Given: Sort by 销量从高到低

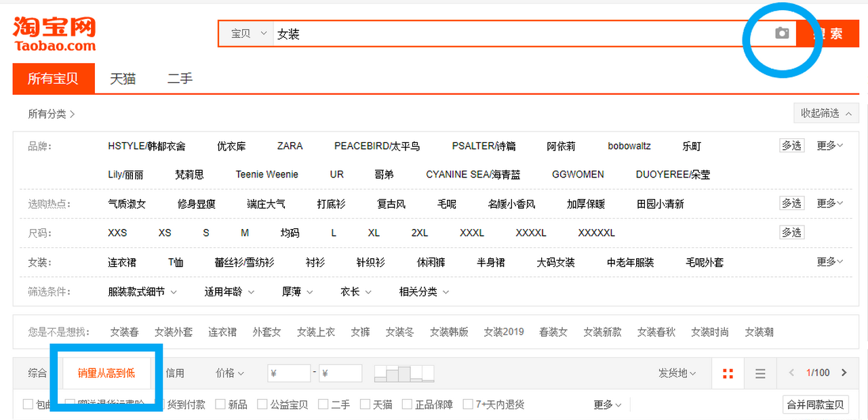Looking at the screenshot, I should pos(106,373).
